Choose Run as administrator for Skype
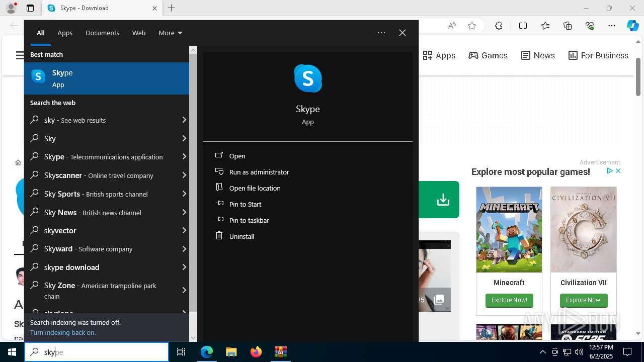The image size is (644, 362). pyautogui.click(x=259, y=172)
